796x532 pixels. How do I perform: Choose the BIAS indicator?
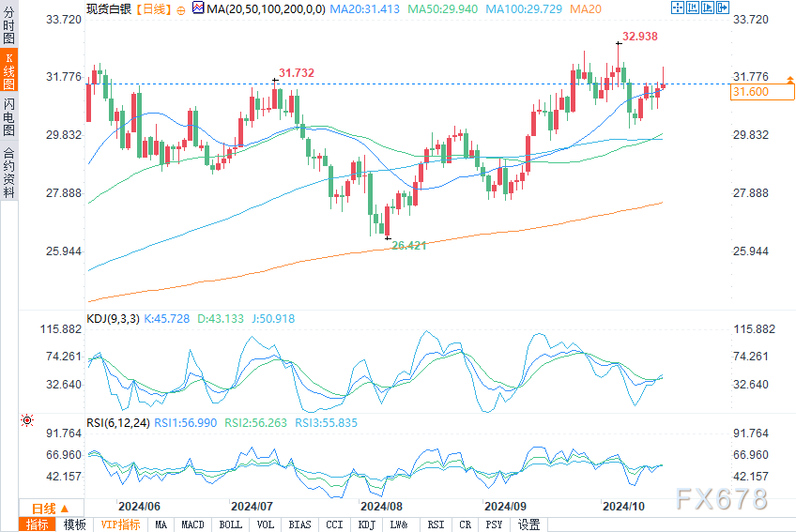point(300,524)
